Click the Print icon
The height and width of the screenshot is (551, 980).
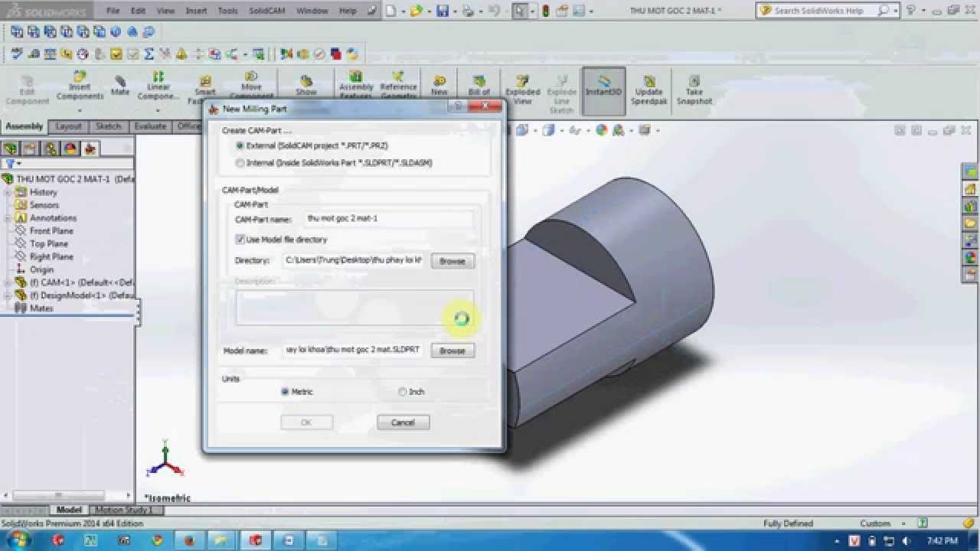[468, 11]
